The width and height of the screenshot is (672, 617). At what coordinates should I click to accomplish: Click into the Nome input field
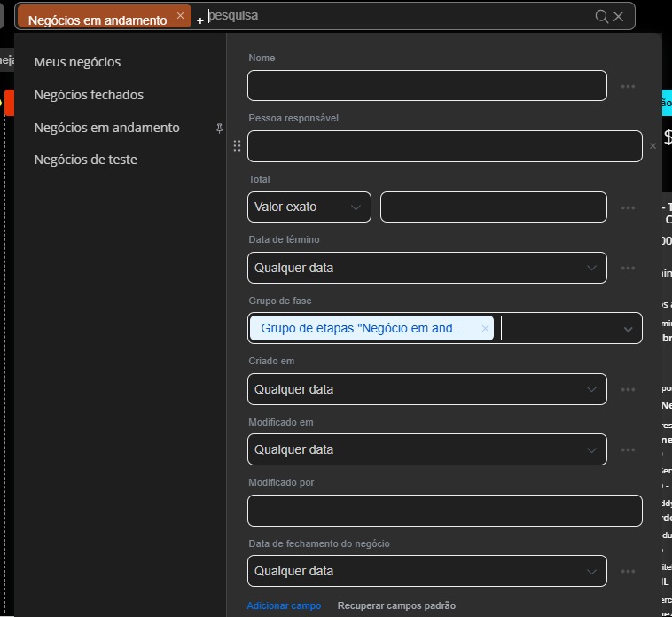click(426, 86)
